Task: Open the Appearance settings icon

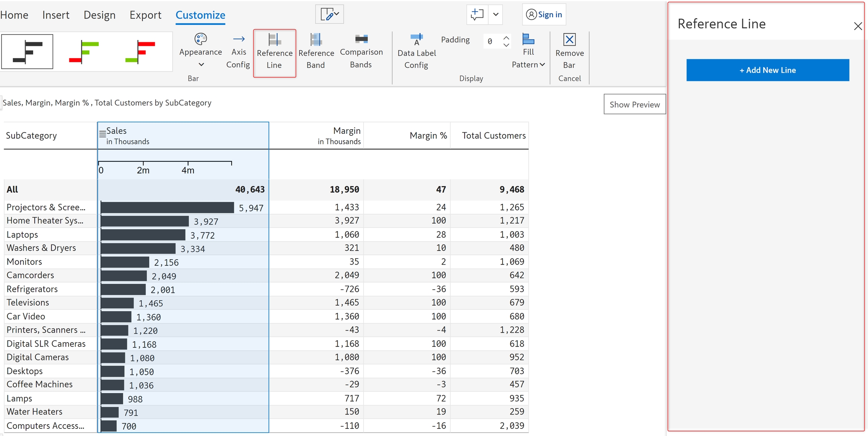Action: coord(200,39)
